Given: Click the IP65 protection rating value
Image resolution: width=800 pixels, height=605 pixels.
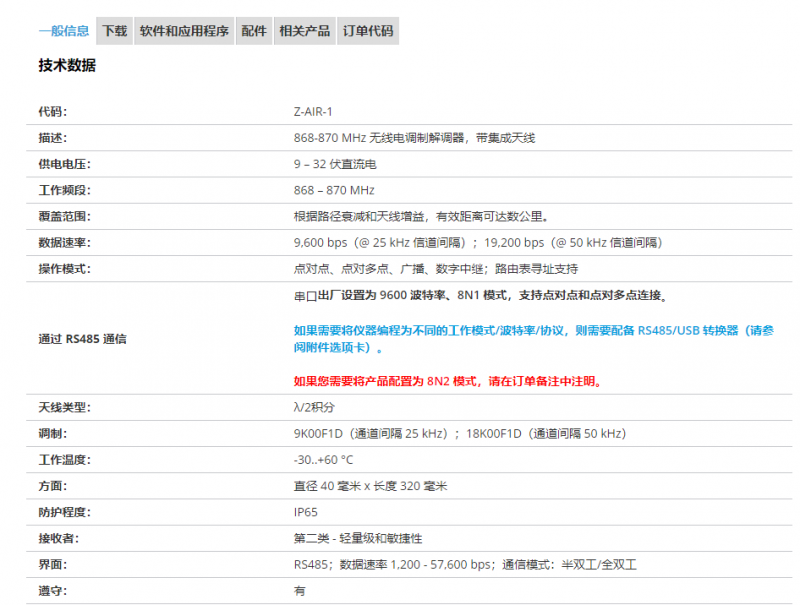Looking at the screenshot, I should (305, 512).
